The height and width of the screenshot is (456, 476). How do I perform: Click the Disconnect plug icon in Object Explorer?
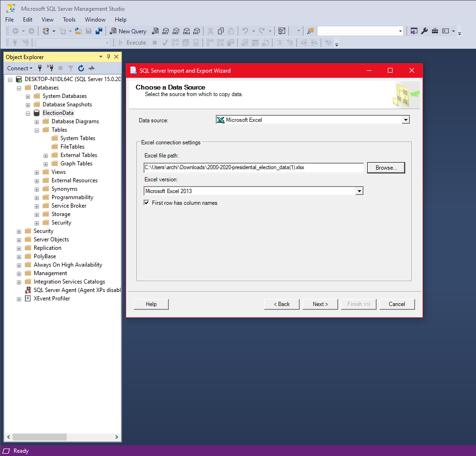tap(51, 68)
